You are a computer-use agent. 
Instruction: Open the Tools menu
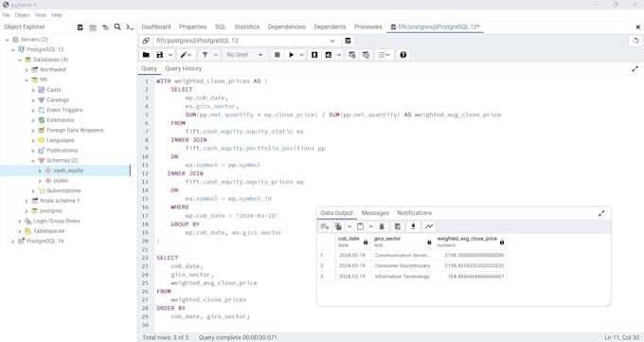pos(40,15)
